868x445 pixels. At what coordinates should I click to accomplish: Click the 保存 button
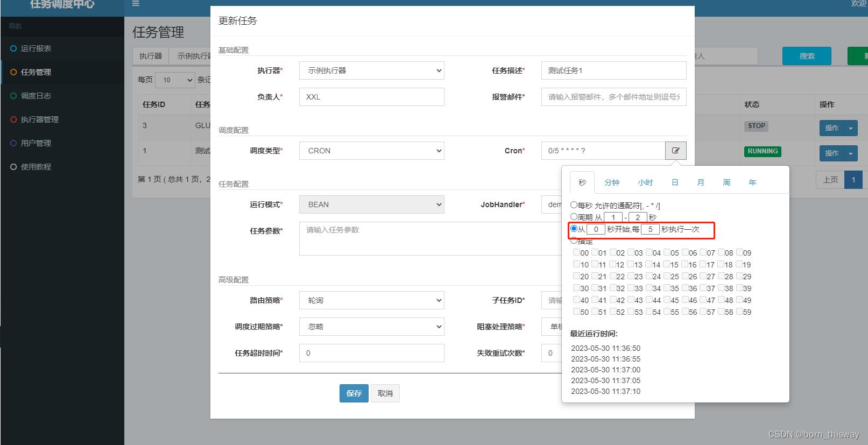354,393
